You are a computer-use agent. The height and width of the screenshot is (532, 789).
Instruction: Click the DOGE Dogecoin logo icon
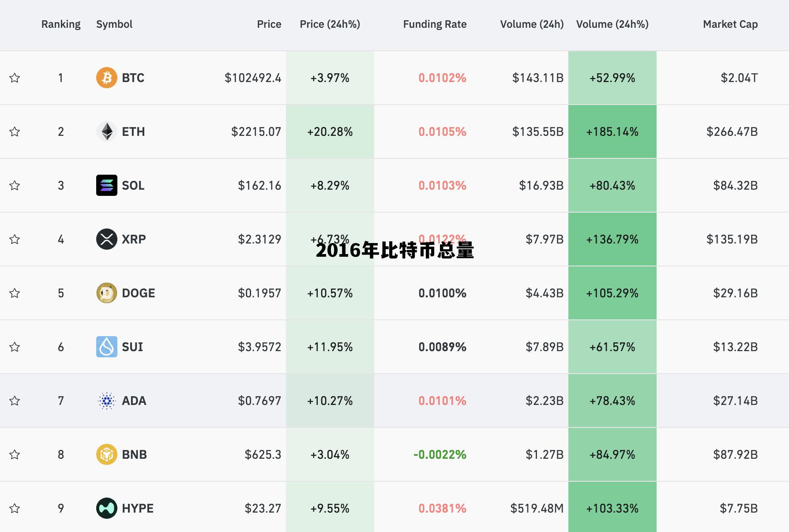tap(106, 293)
